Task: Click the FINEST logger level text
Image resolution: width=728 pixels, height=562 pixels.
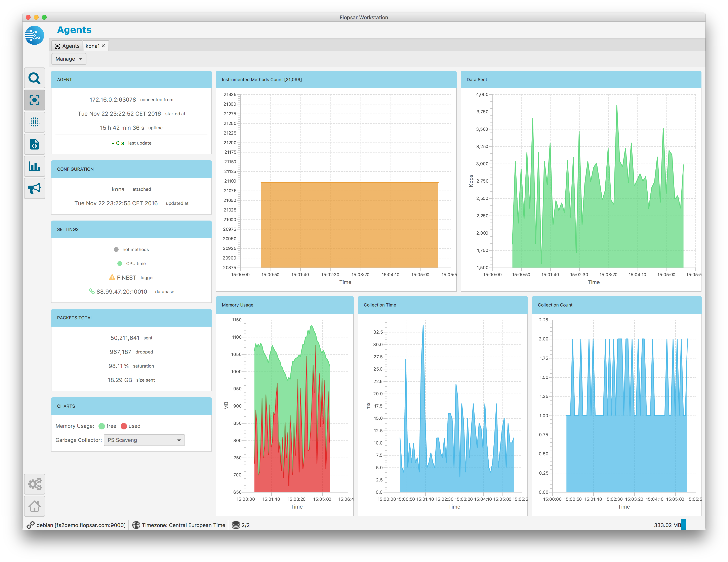Action: click(x=126, y=278)
